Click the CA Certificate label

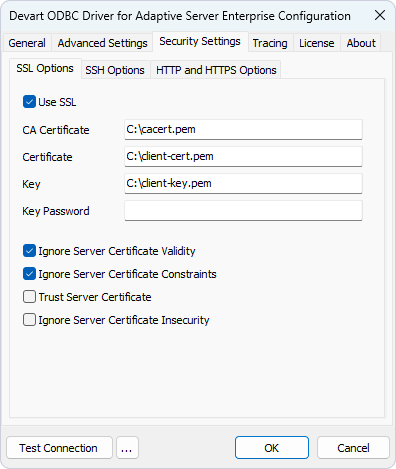click(56, 130)
